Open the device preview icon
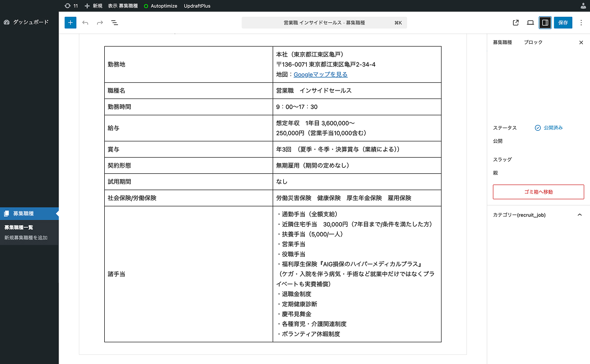Image resolution: width=590 pixels, height=364 pixels. point(530,22)
